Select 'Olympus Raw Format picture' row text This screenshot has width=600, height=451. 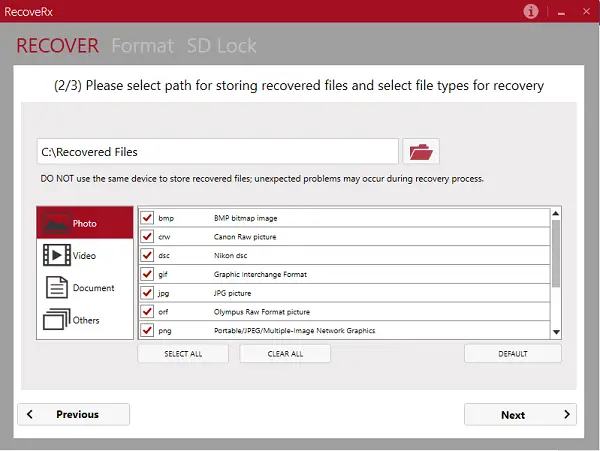(262, 312)
